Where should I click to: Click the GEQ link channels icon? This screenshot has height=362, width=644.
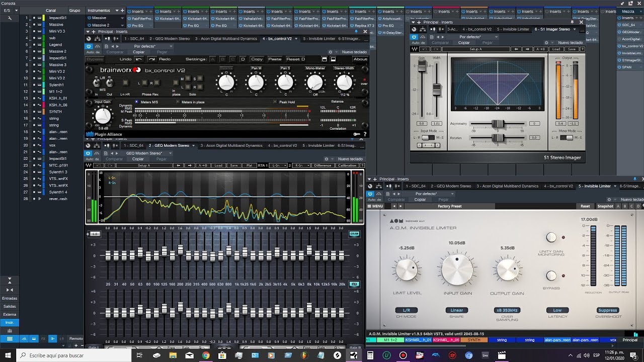355,284
